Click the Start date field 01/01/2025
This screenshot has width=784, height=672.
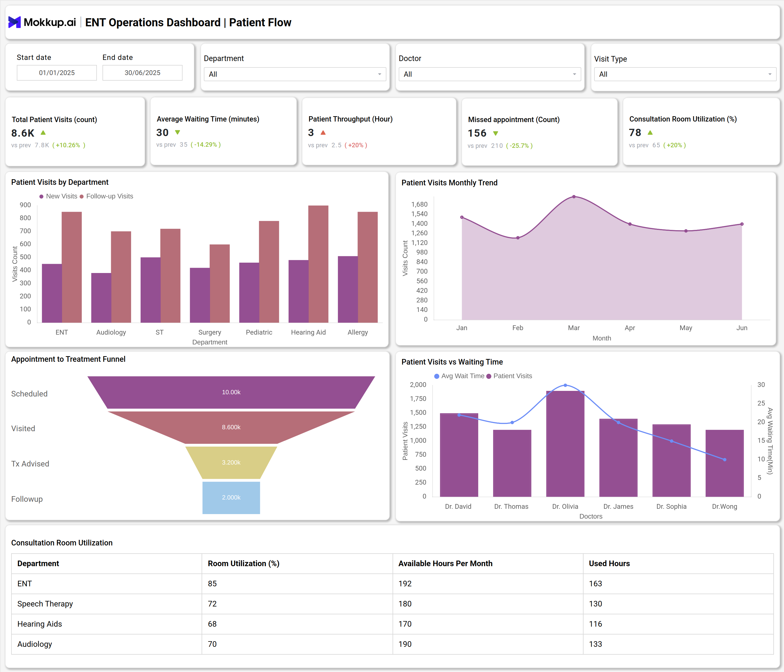point(57,73)
